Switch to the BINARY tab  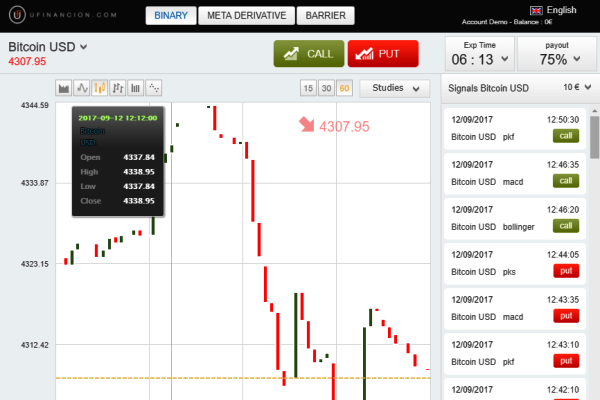[171, 16]
